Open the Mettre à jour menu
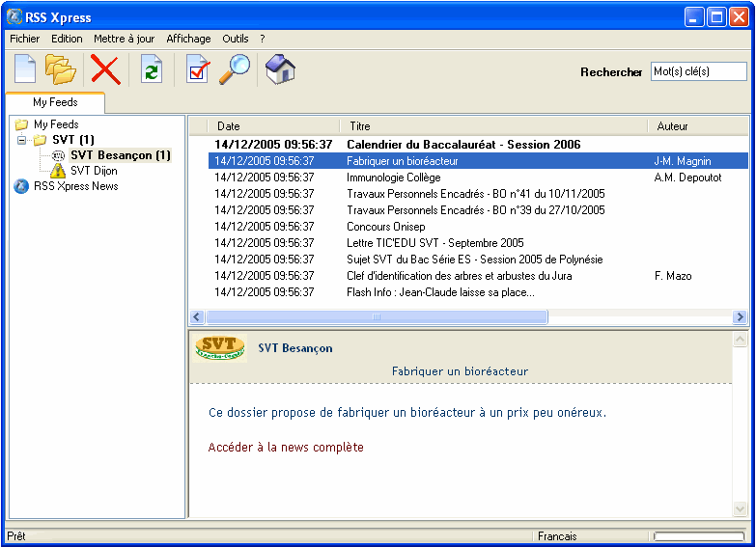This screenshot has width=756, height=547. click(x=124, y=39)
